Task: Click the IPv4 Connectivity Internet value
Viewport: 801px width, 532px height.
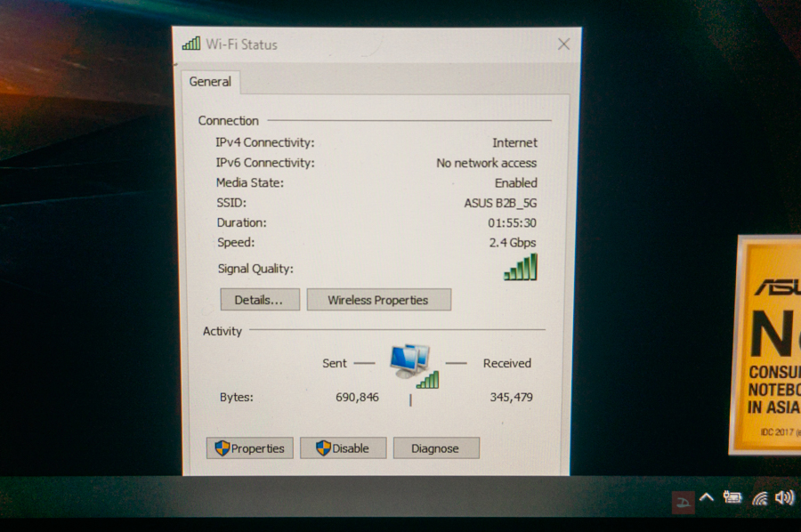Action: pos(514,142)
